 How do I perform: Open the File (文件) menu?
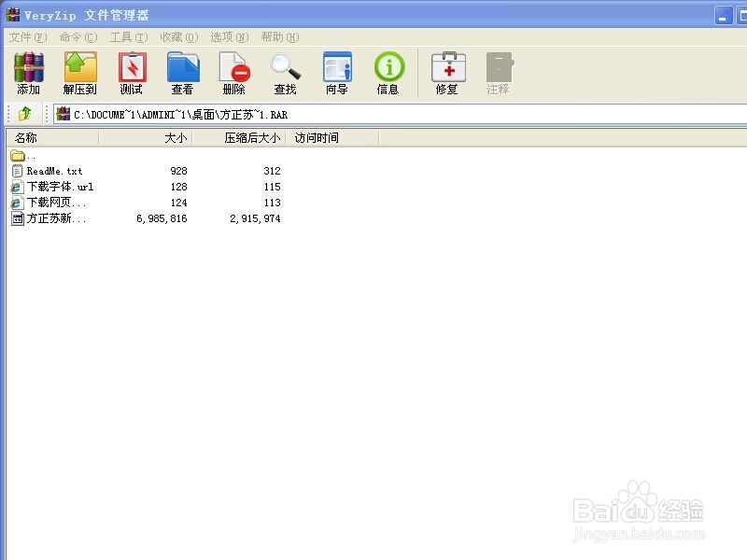pos(28,37)
